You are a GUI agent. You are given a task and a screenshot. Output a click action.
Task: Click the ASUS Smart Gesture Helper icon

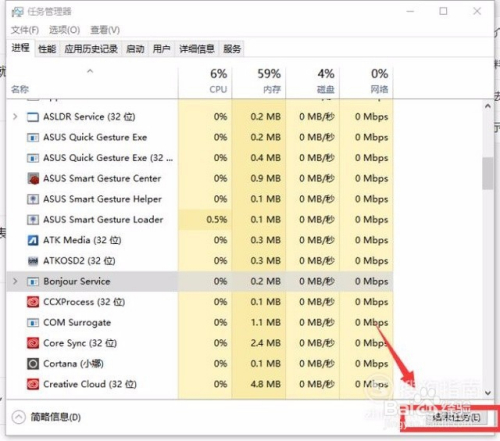pyautogui.click(x=33, y=199)
